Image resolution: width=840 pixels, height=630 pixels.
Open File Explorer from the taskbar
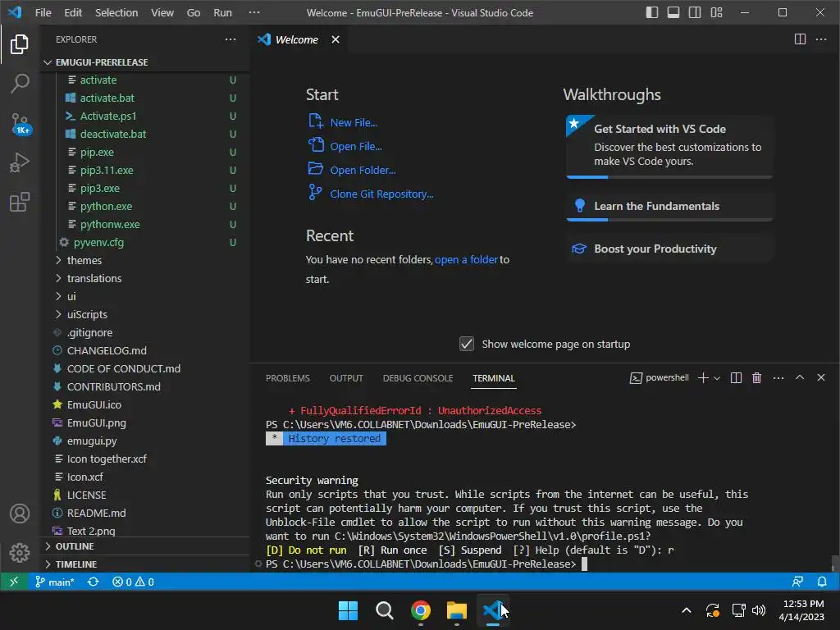457,610
